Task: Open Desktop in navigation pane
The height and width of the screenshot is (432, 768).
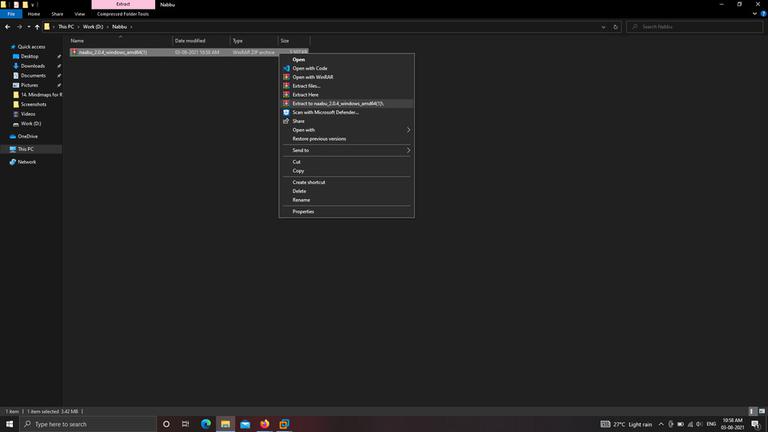Action: pyautogui.click(x=29, y=56)
